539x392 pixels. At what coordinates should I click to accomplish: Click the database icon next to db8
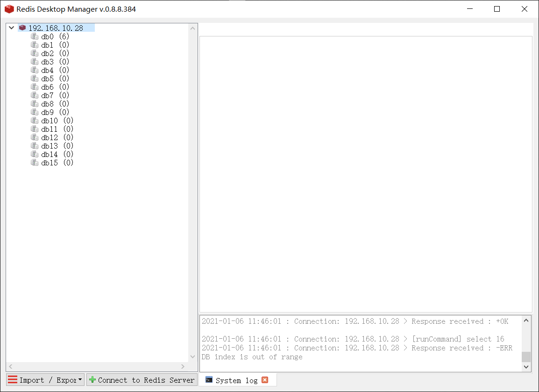(35, 104)
